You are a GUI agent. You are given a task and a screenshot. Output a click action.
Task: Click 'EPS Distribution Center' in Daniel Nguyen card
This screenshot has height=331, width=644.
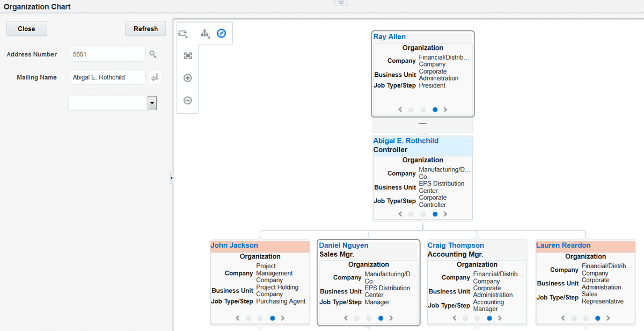click(x=387, y=291)
